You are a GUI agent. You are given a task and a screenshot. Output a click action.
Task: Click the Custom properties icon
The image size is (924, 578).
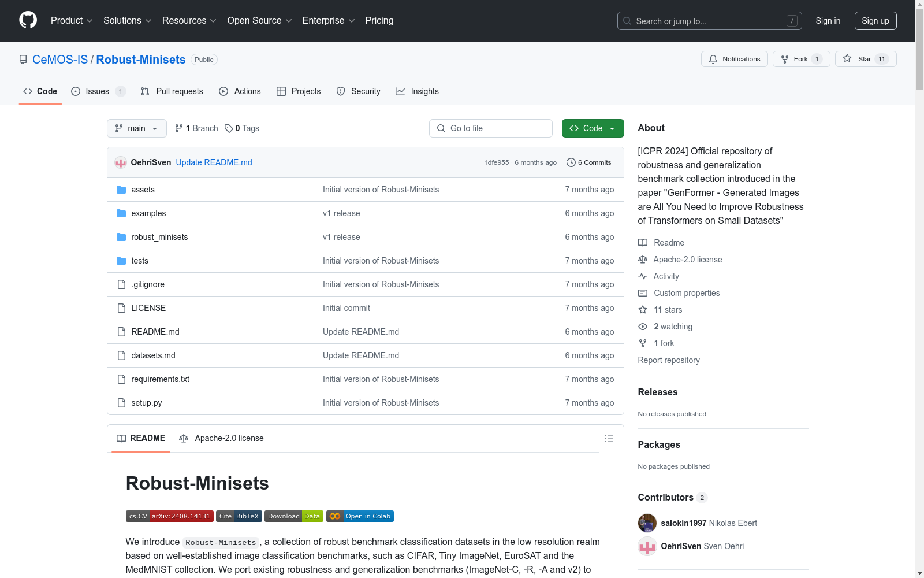coord(643,293)
